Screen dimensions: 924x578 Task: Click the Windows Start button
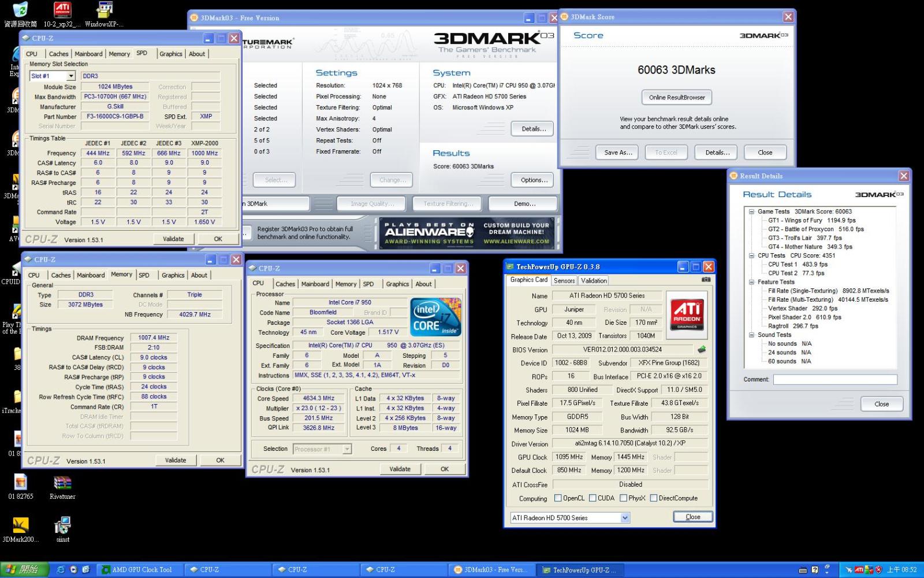coord(23,569)
